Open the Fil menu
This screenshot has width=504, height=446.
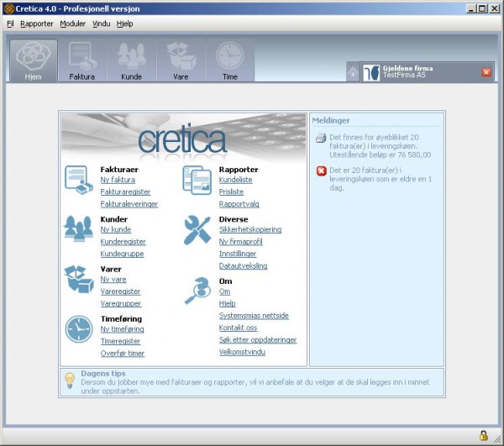(10, 24)
